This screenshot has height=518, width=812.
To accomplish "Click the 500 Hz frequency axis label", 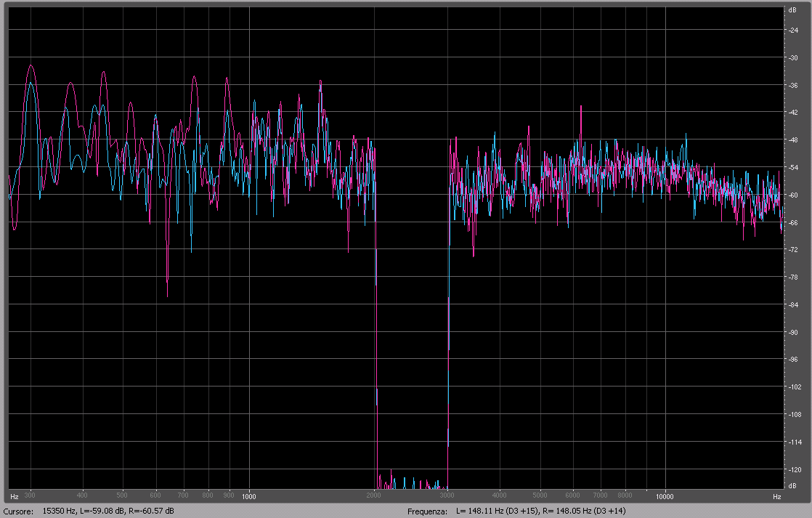I will tap(122, 495).
